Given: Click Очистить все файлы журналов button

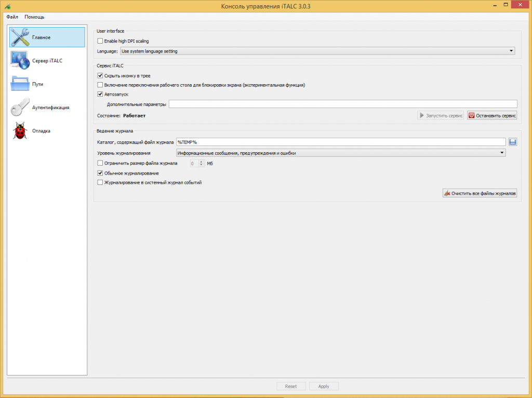Looking at the screenshot, I should tap(480, 193).
